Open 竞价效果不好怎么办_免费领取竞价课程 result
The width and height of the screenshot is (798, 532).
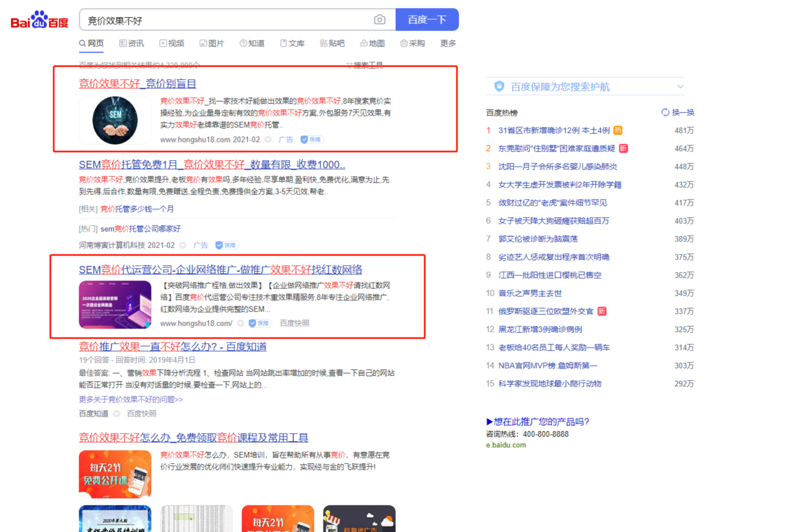pyautogui.click(x=193, y=438)
